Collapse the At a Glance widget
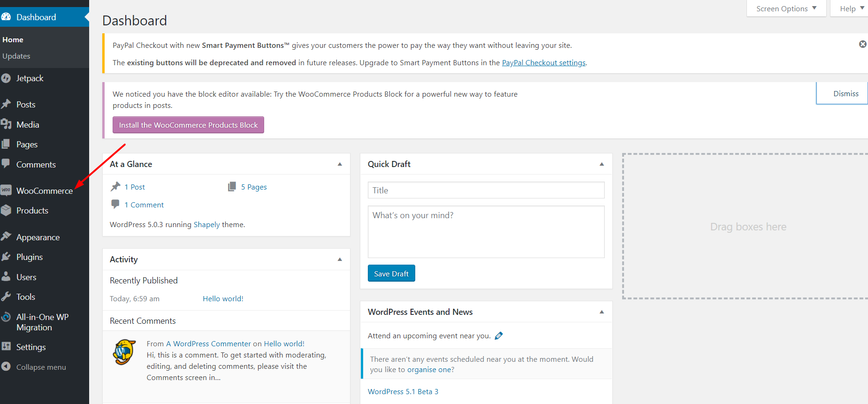 click(340, 164)
